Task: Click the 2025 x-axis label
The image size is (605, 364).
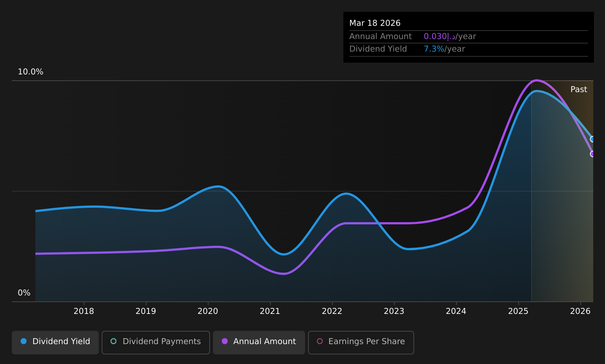Action: (x=518, y=311)
